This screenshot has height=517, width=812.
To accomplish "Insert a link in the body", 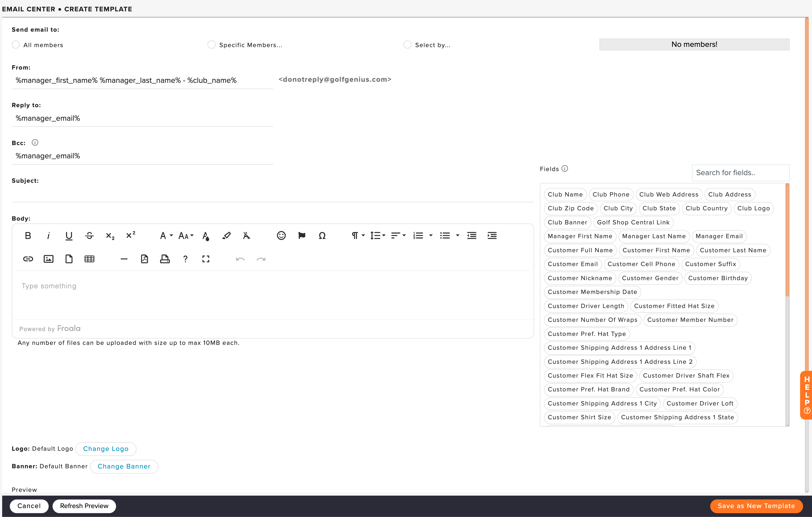I will 28,259.
